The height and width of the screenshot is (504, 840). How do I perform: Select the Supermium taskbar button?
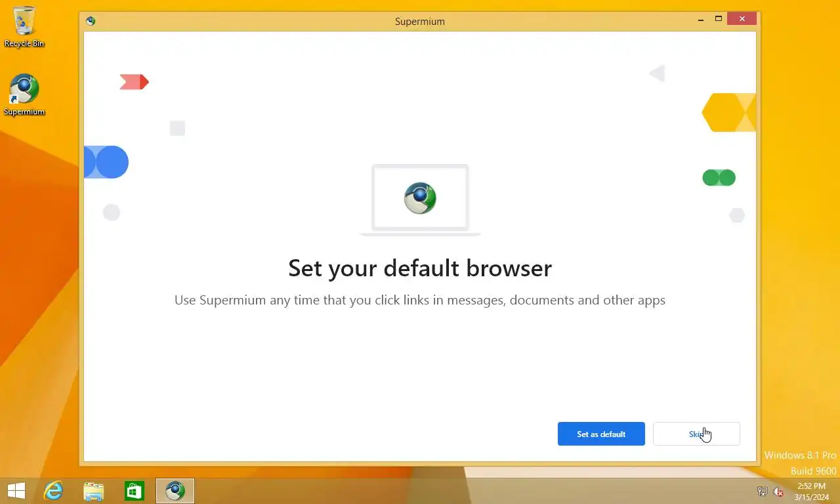tap(175, 491)
